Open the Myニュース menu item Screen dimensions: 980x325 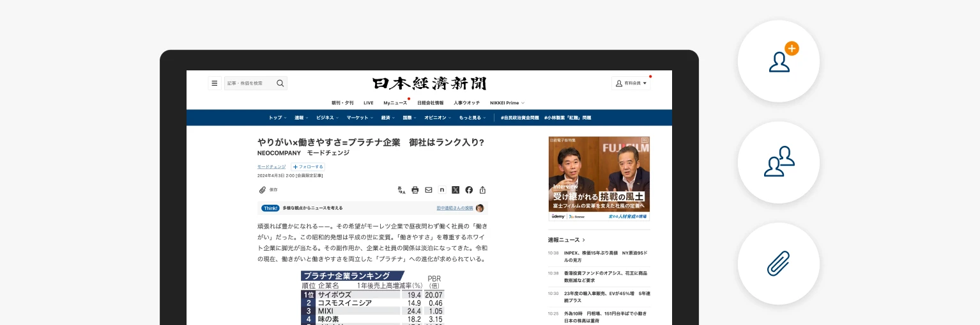coord(395,102)
